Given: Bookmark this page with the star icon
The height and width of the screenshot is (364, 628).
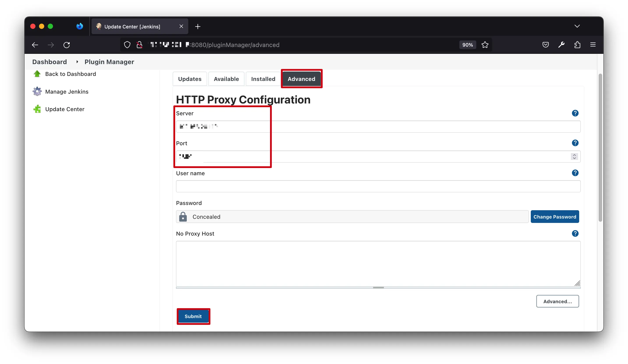Looking at the screenshot, I should (485, 45).
